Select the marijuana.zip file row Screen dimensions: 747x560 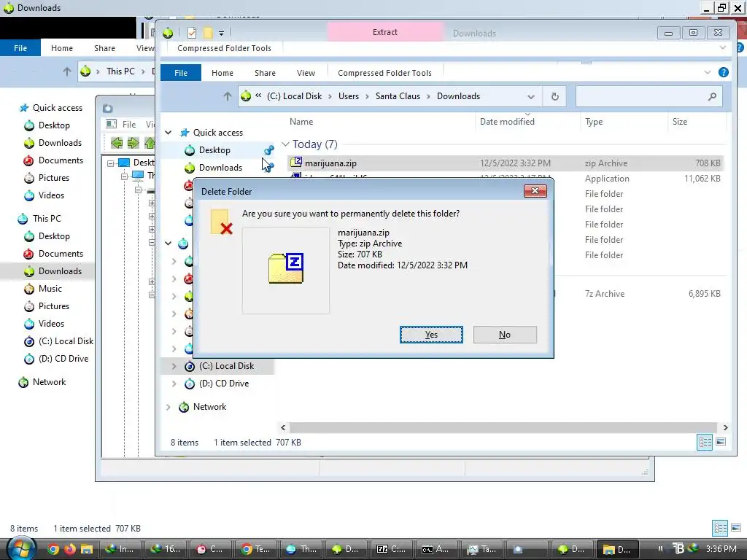pyautogui.click(x=505, y=163)
